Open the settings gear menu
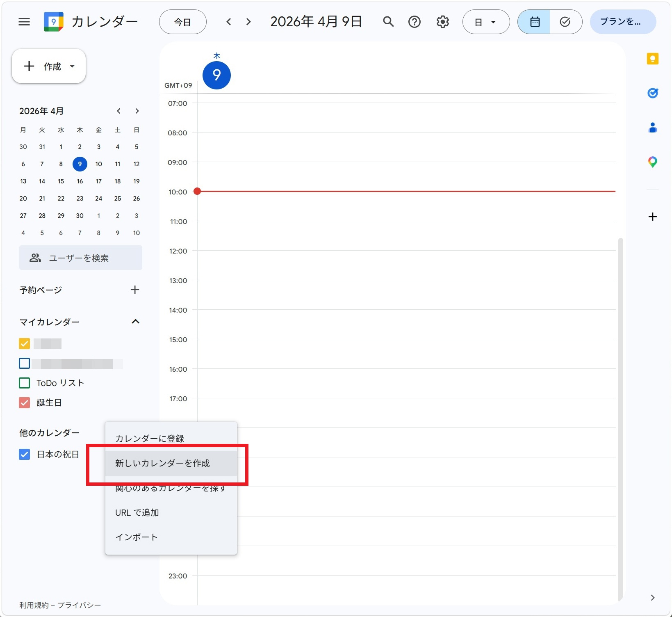 (442, 22)
